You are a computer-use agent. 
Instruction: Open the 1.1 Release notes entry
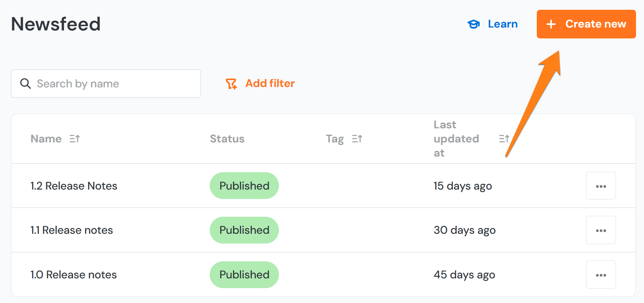coord(72,230)
